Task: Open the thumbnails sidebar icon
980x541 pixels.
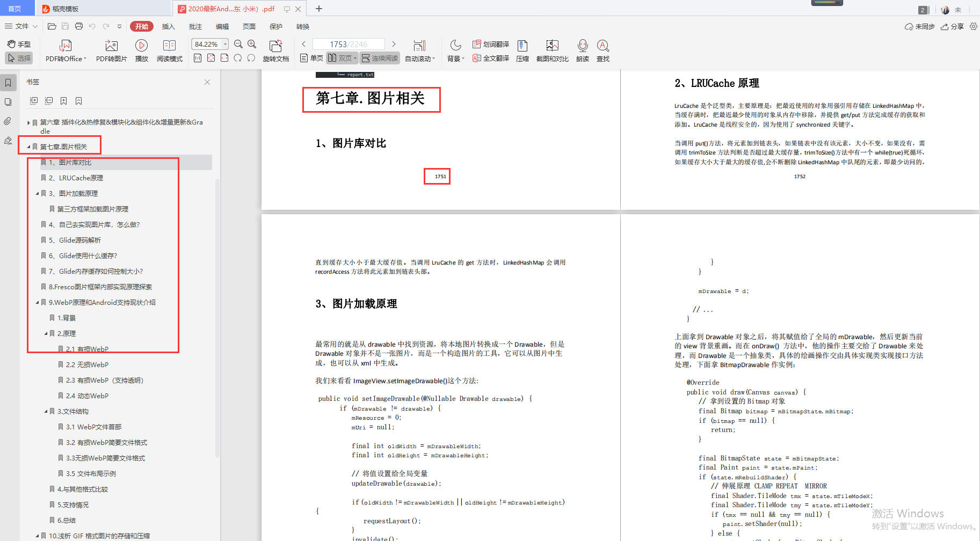Action: [8, 102]
